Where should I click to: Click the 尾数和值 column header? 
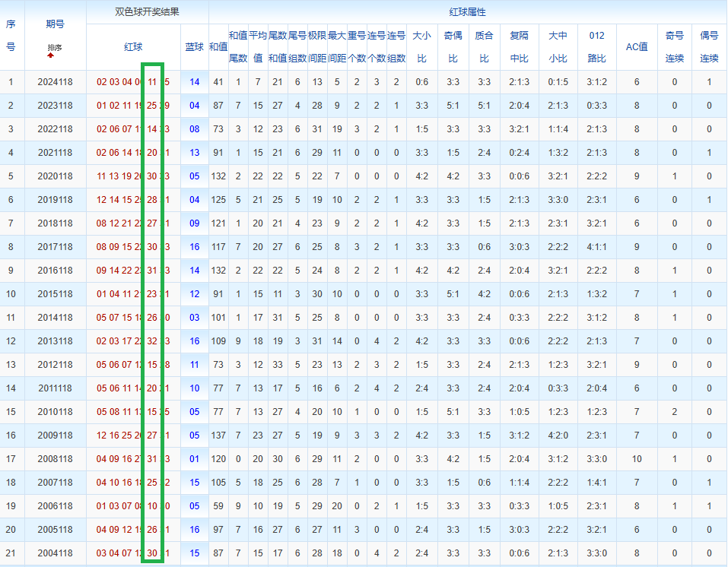tap(278, 47)
